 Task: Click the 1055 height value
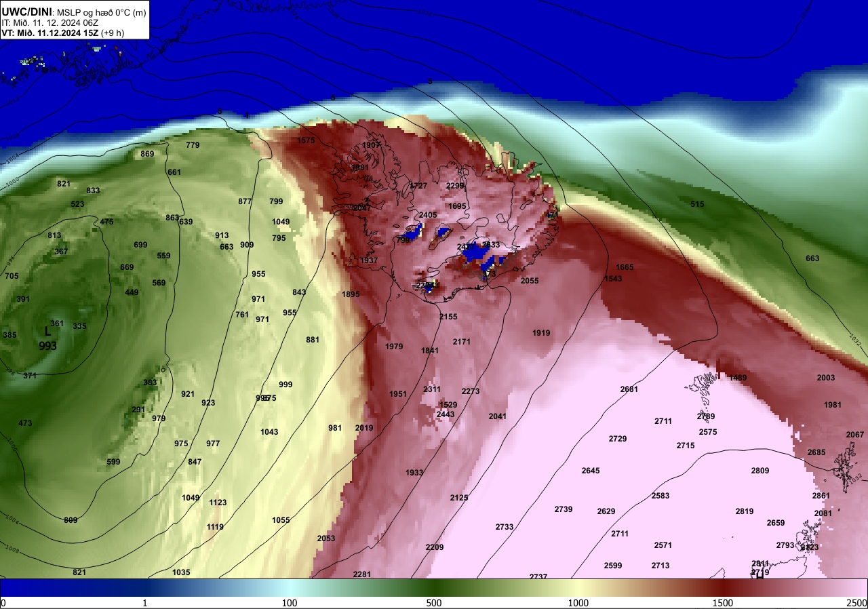pos(281,520)
